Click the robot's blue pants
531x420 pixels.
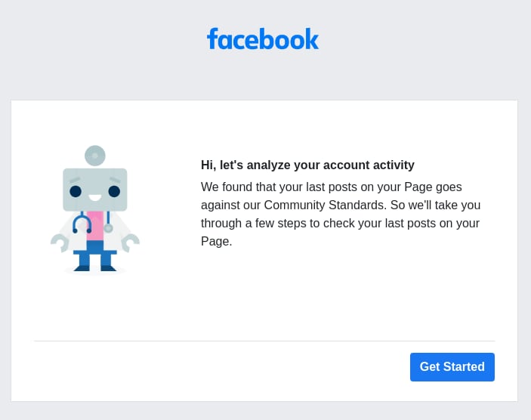pyautogui.click(x=95, y=256)
